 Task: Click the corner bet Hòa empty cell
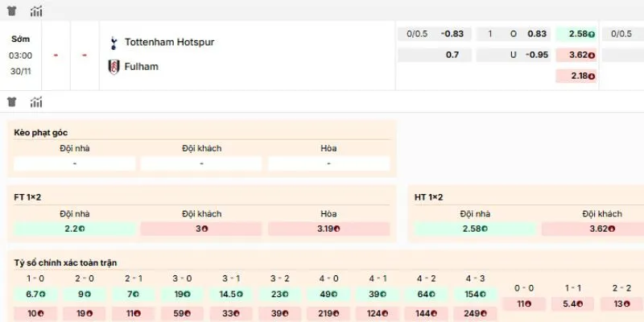(328, 163)
